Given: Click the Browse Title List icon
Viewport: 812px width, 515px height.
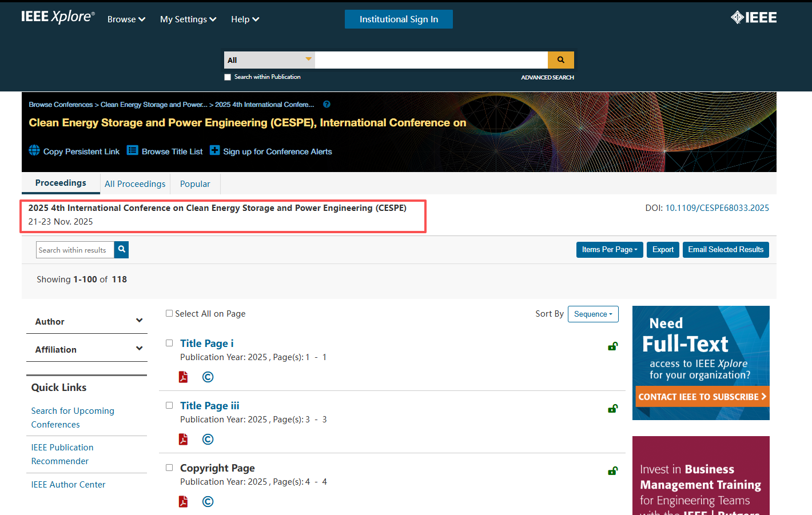Looking at the screenshot, I should pos(133,150).
